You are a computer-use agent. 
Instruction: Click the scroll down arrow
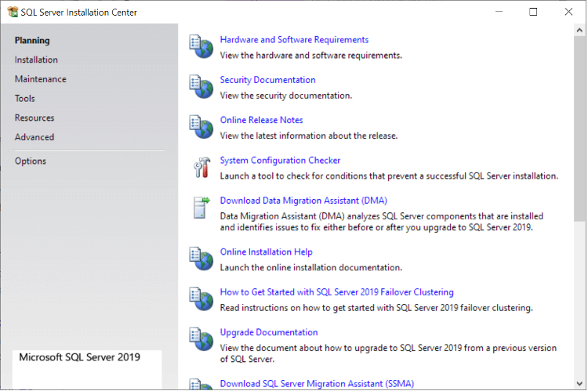[579, 383]
